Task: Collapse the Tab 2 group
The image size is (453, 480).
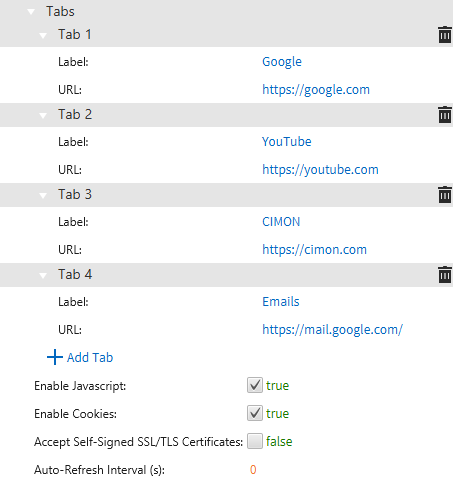Action: [43, 115]
